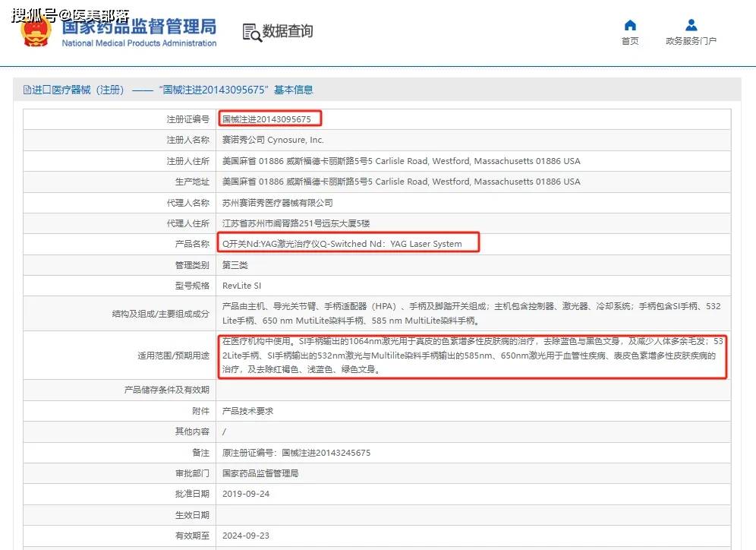Click the 生产地址 label
Image resolution: width=756 pixels, height=550 pixels.
(x=192, y=182)
